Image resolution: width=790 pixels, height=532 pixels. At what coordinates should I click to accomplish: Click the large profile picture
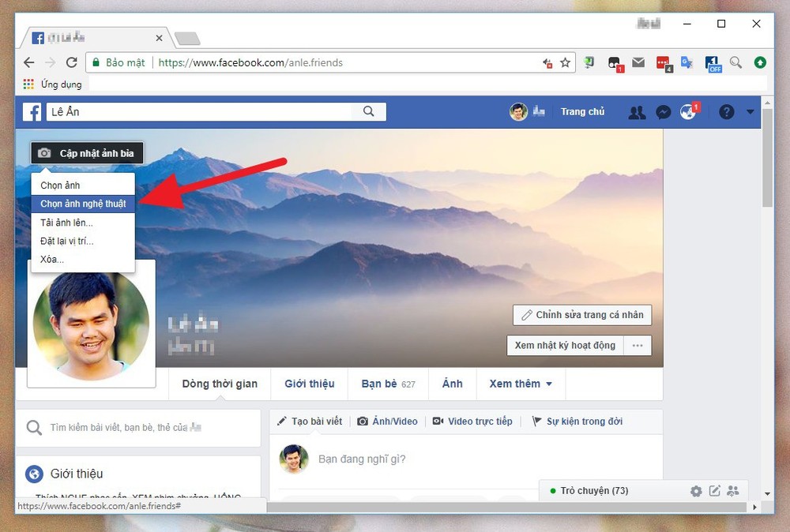(91, 326)
